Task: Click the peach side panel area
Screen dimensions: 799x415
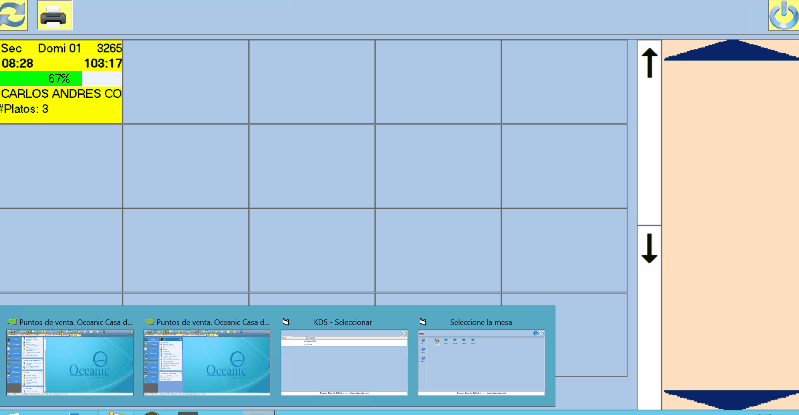Action: point(730,220)
